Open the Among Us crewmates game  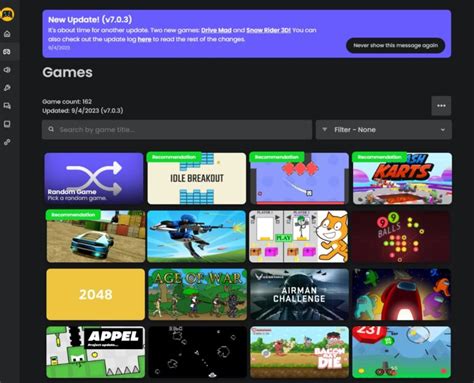[401, 294]
